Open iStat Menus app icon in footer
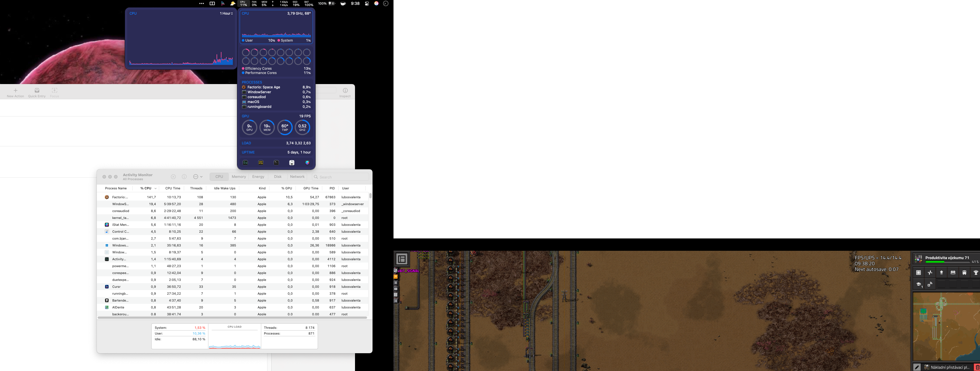The image size is (980, 371). point(307,163)
